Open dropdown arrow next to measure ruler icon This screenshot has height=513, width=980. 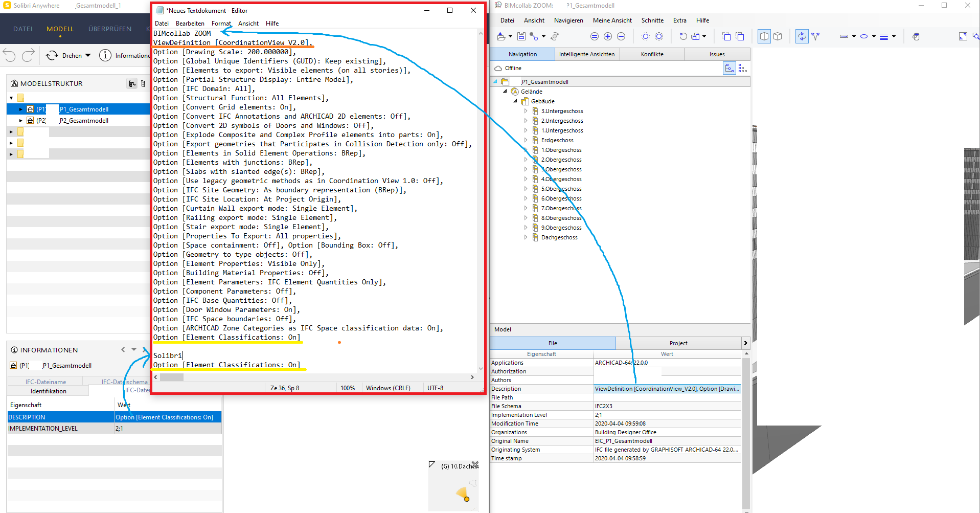click(x=854, y=36)
